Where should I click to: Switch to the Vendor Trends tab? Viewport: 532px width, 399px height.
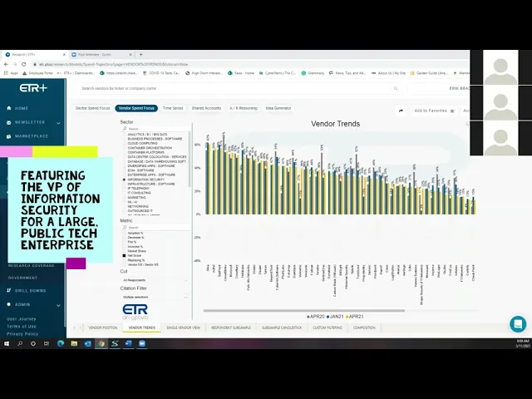142,328
